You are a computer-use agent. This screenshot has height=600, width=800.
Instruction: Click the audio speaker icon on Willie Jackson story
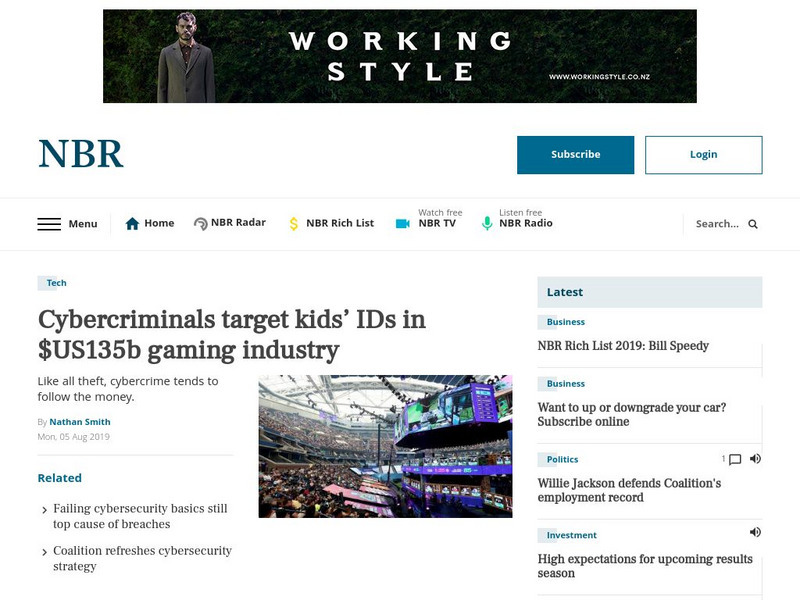point(757,459)
